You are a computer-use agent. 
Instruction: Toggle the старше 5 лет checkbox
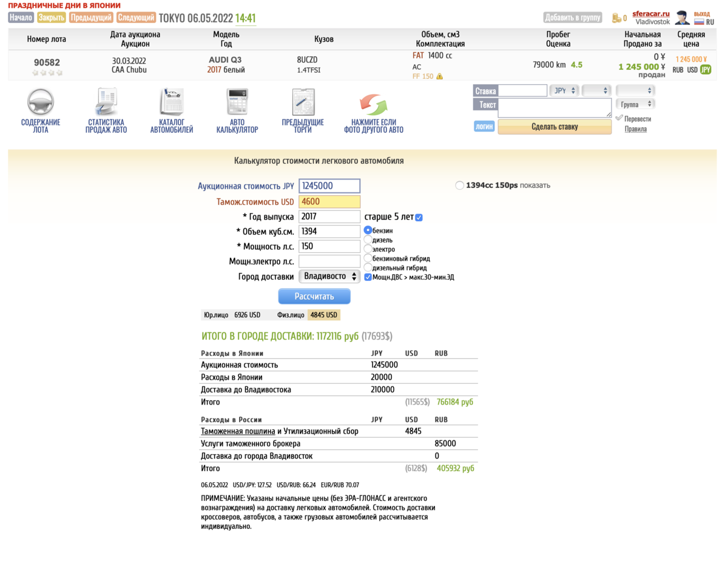[x=419, y=217]
